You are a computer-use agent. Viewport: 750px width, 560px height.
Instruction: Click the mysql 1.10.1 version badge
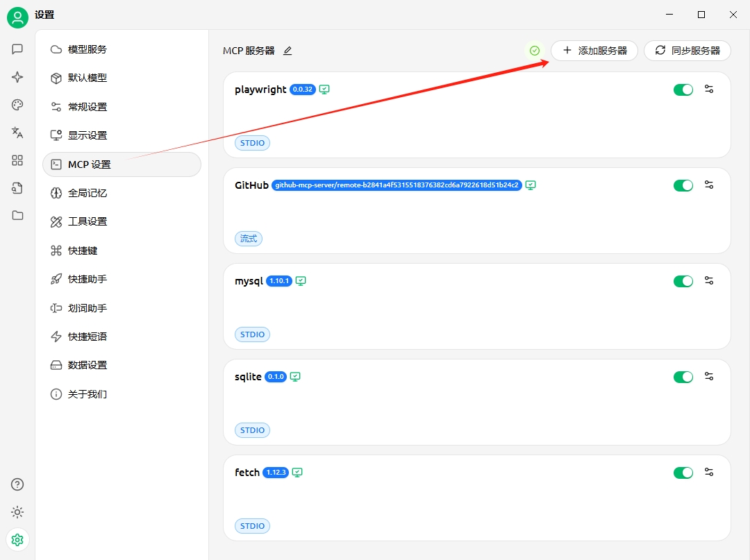(279, 281)
